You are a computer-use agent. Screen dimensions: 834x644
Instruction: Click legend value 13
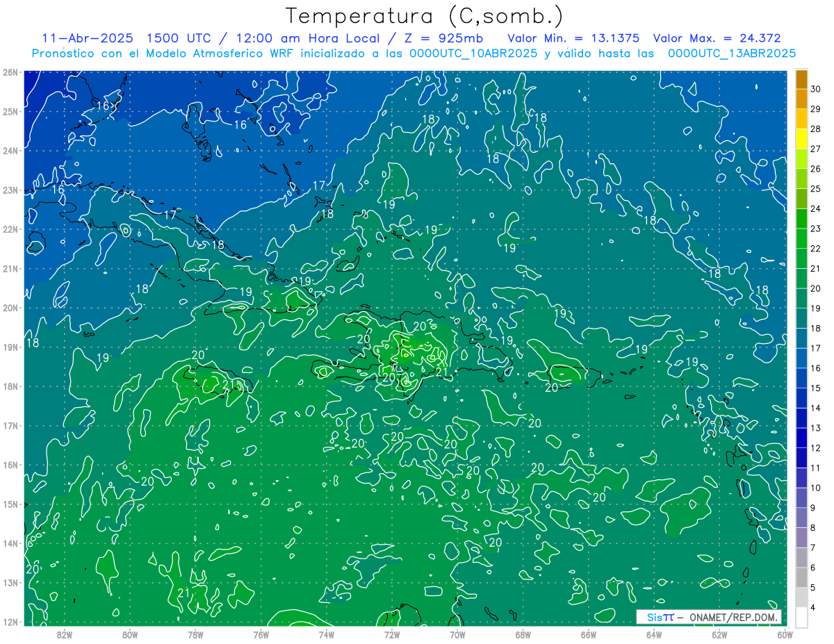[x=816, y=427]
